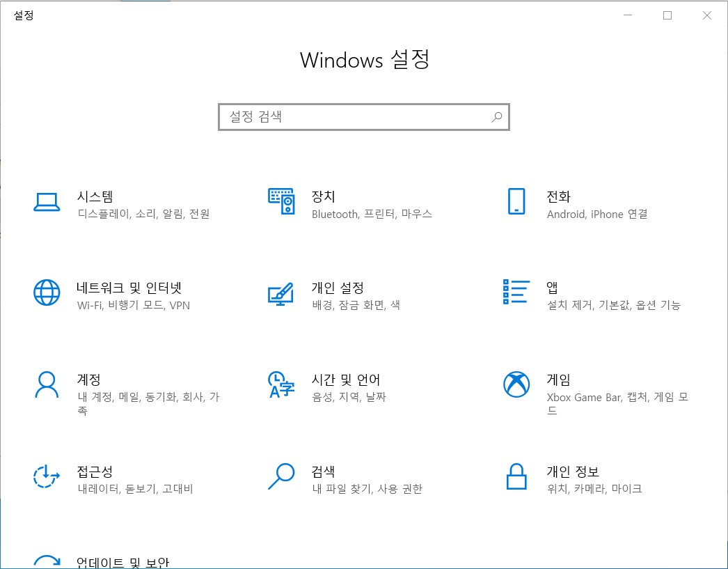This screenshot has width=728, height=569.
Task: Open the 전화 title link
Action: 559,196
